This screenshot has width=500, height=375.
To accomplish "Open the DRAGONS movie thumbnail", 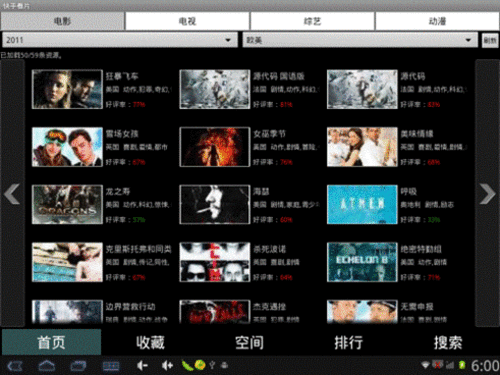I will pyautogui.click(x=67, y=204).
